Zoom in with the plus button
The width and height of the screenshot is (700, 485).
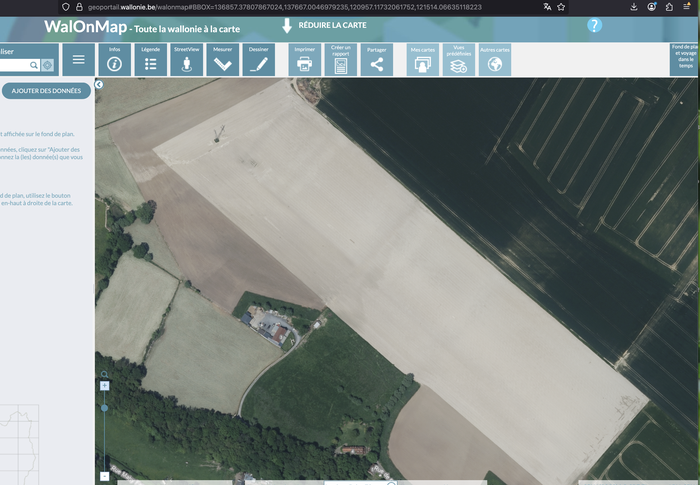[x=104, y=385]
